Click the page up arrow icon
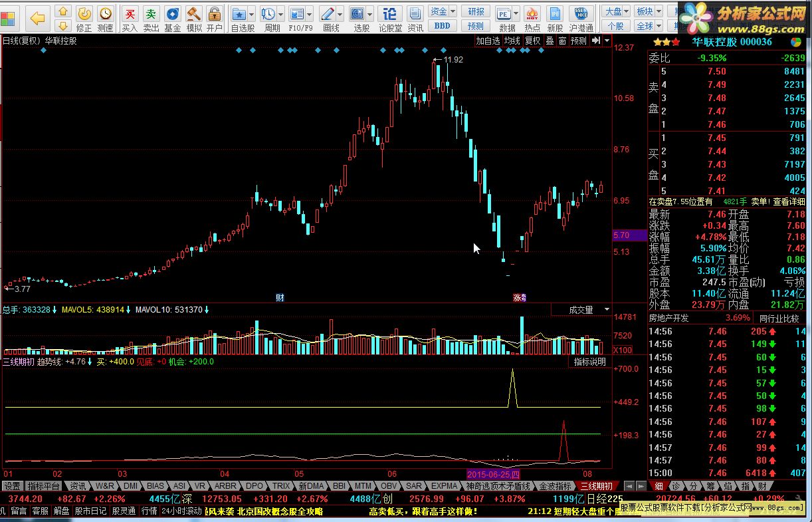 click(63, 11)
